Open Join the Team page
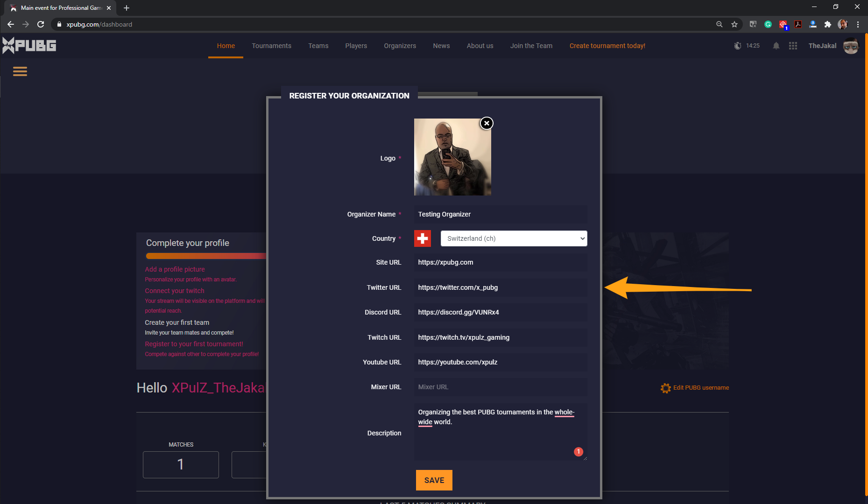Screen dimensions: 868x504 click(x=531, y=46)
